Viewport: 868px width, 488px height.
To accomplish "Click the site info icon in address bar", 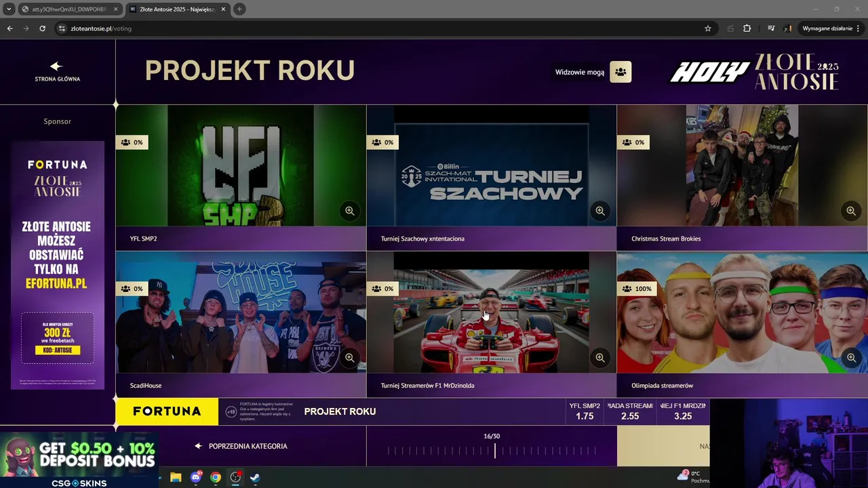I will tap(62, 28).
